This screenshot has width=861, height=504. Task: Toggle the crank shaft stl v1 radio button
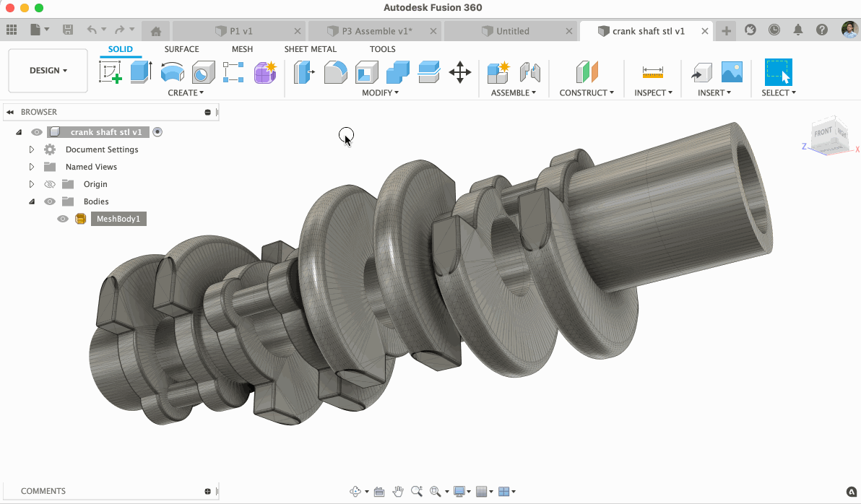point(157,132)
